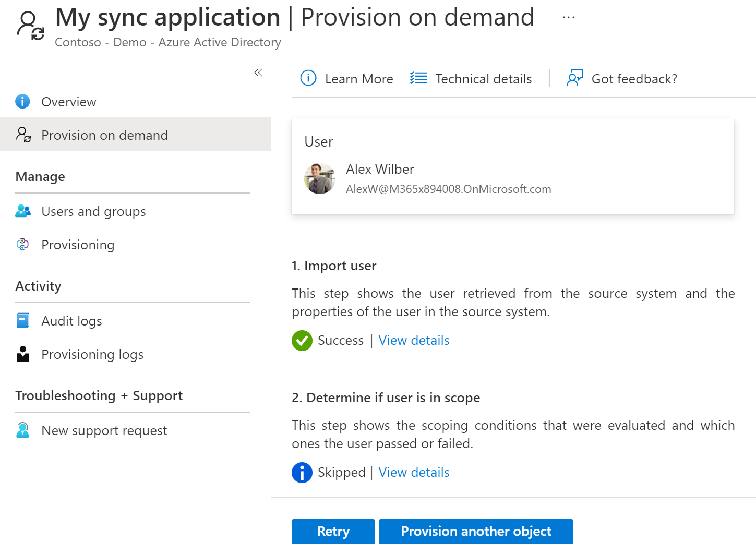Open the ellipsis more options menu
Image resolution: width=756 pixels, height=554 pixels.
pyautogui.click(x=568, y=17)
